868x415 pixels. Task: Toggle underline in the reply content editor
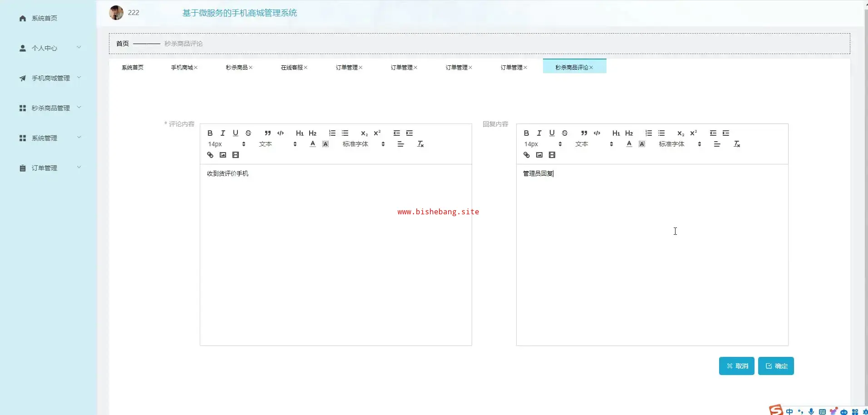pyautogui.click(x=552, y=133)
